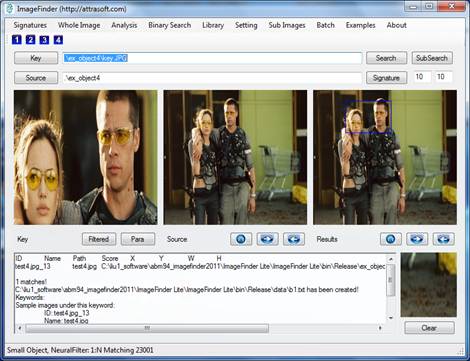The image size is (470, 361).
Task: Click the Para button
Action: (138, 239)
